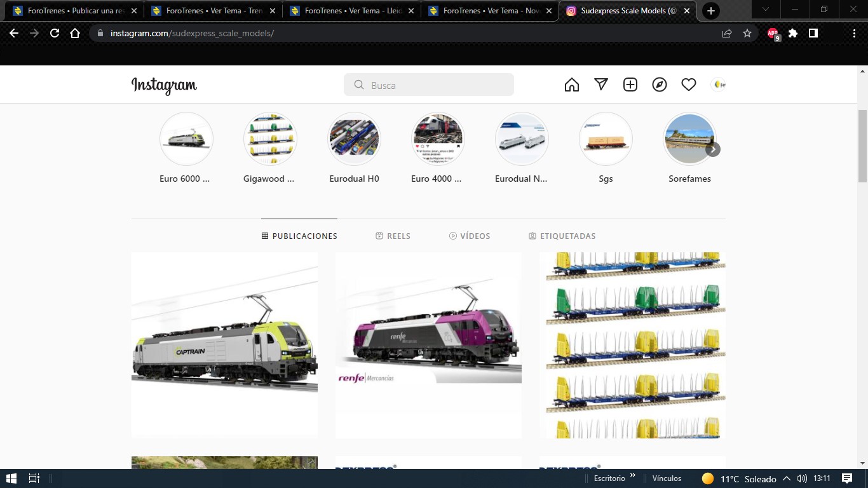The height and width of the screenshot is (488, 868).
Task: Click the Instagram logo
Action: [164, 85]
